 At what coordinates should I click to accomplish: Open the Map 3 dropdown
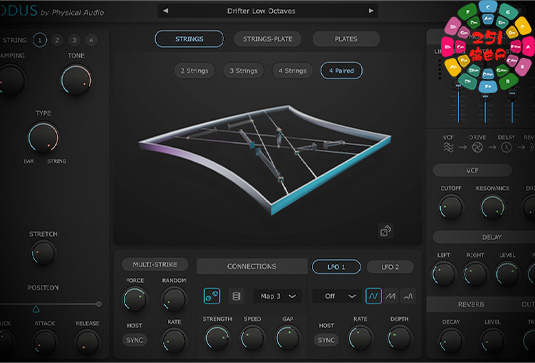click(277, 296)
